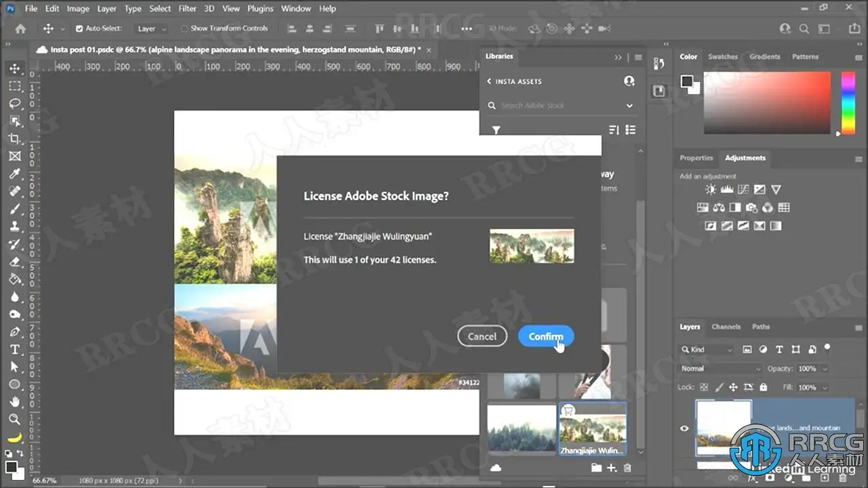The image size is (868, 488).
Task: Add a Hue/Saturation adjustment icon
Action: [703, 207]
